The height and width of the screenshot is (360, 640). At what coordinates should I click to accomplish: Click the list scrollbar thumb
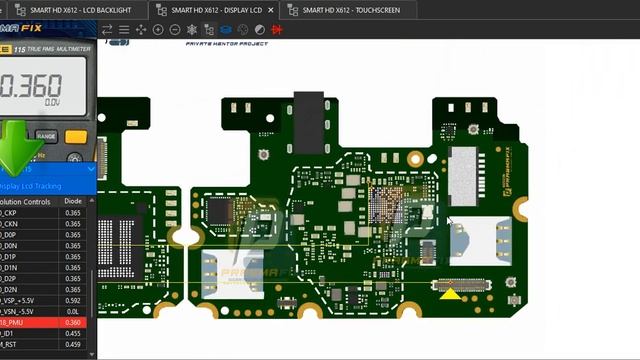click(x=92, y=293)
